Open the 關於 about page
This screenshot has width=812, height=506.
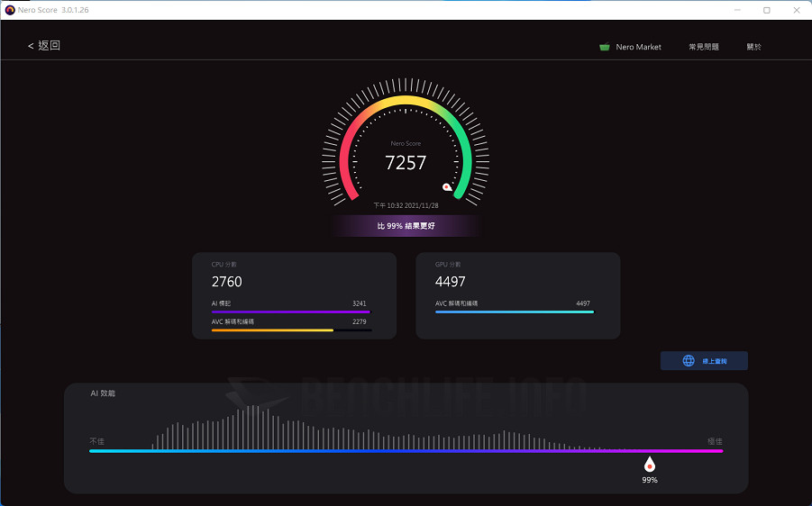[753, 47]
